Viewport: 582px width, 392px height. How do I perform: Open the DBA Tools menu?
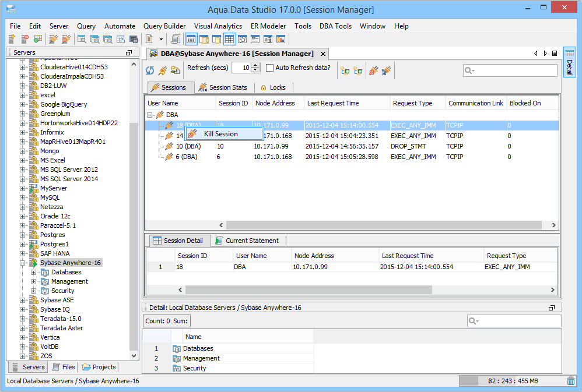pyautogui.click(x=335, y=26)
